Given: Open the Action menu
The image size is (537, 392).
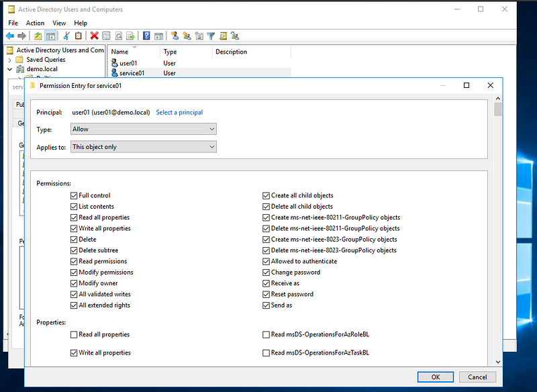Looking at the screenshot, I should click(35, 23).
